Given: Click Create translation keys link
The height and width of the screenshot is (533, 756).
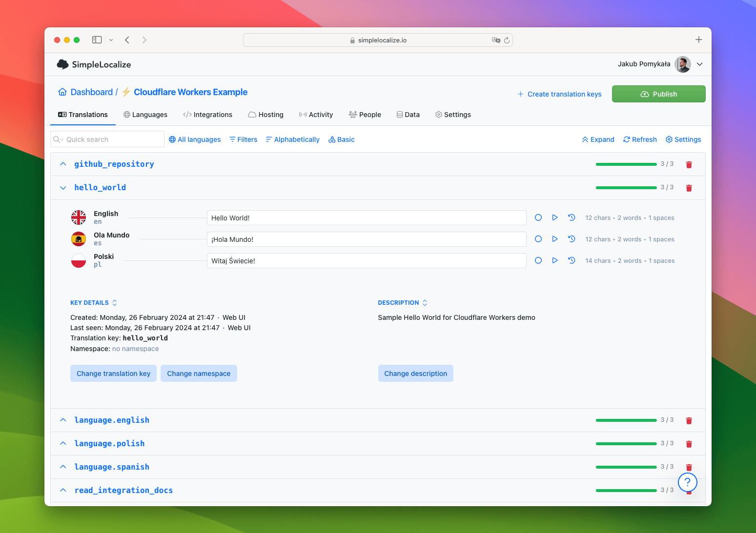Looking at the screenshot, I should (559, 94).
